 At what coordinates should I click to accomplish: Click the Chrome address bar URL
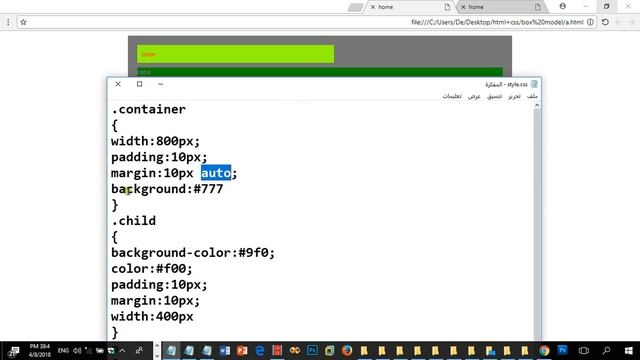click(x=497, y=22)
